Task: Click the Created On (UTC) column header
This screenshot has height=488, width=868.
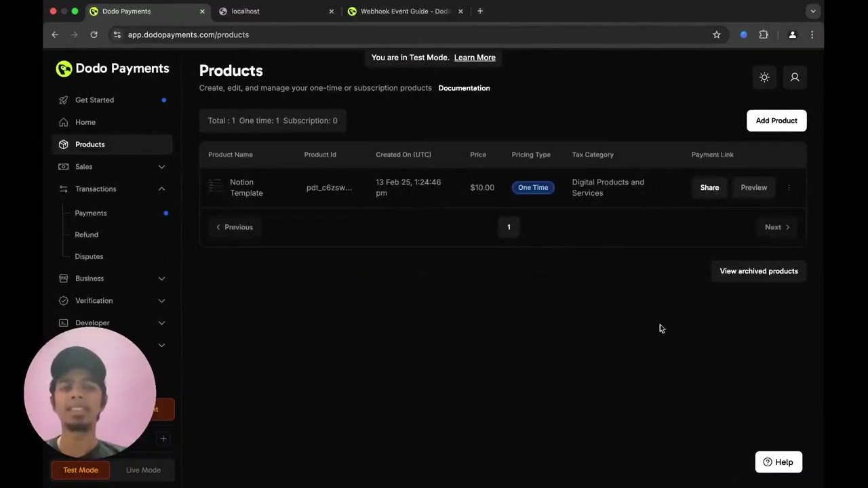Action: pyautogui.click(x=403, y=155)
